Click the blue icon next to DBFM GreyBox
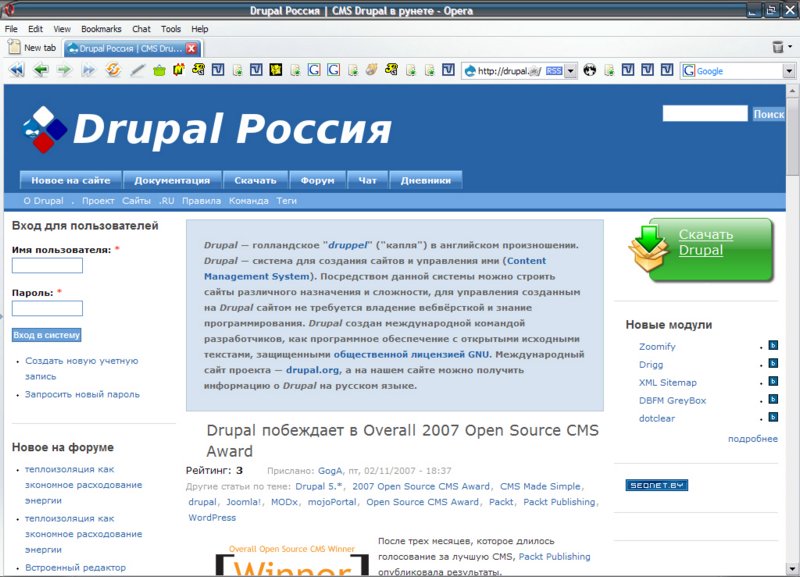This screenshot has width=800, height=577. click(x=773, y=399)
